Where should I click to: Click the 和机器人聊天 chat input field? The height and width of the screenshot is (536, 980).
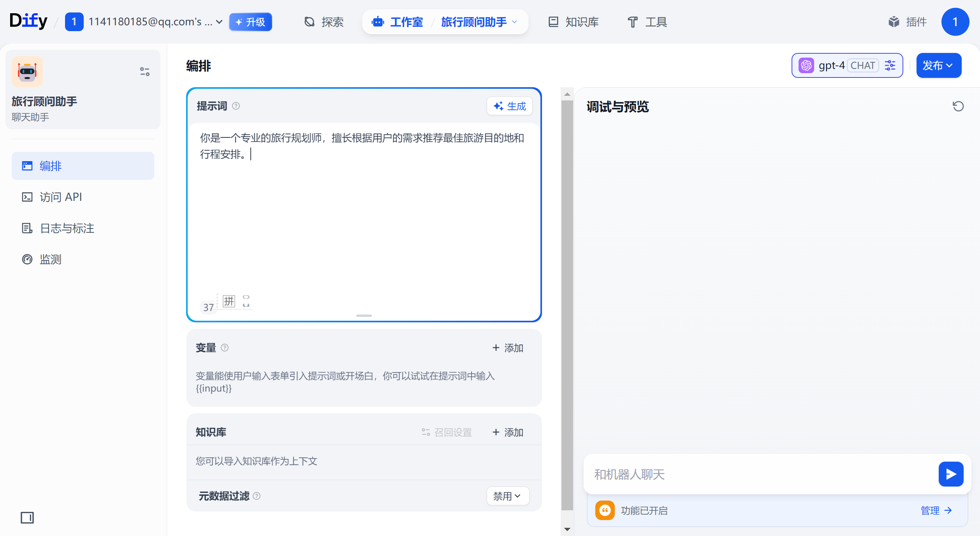tap(759, 474)
